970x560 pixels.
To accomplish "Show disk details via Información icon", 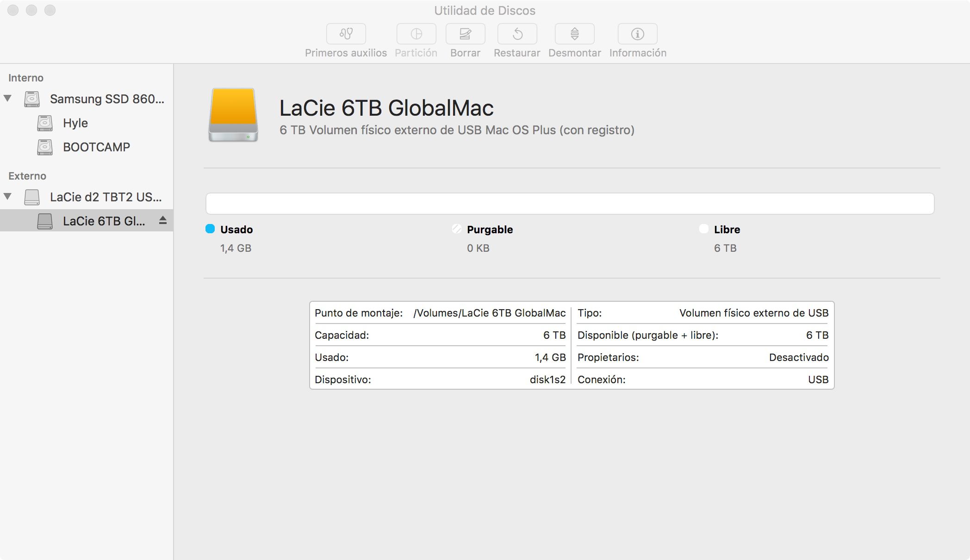I will [637, 34].
